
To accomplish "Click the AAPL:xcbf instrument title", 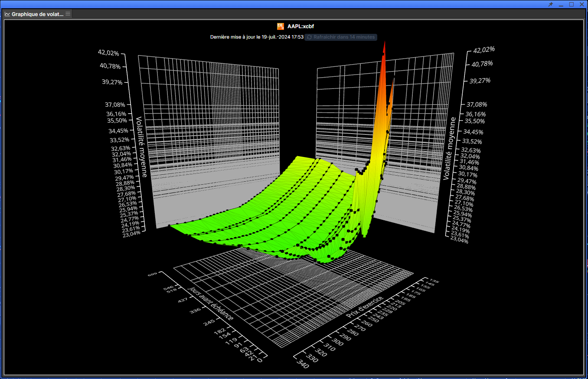I will point(301,26).
